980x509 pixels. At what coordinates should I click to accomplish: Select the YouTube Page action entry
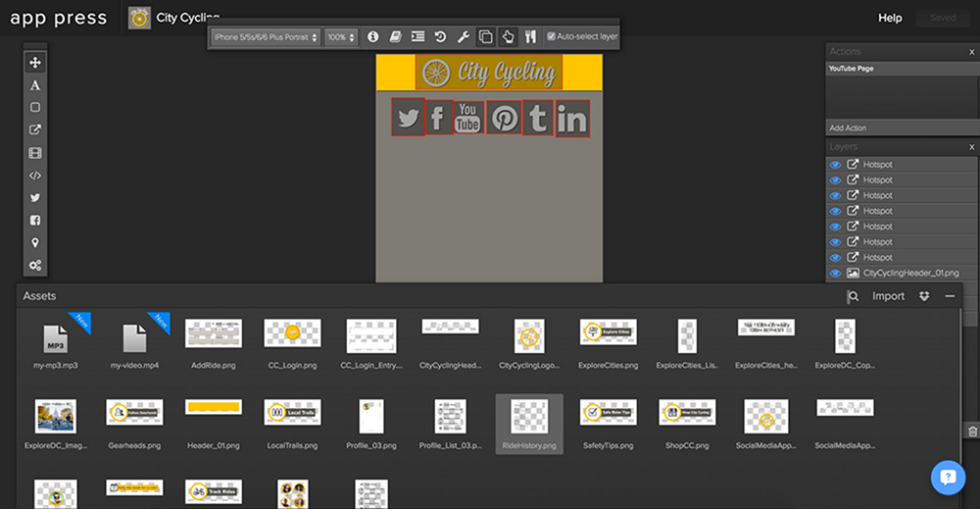coord(903,69)
